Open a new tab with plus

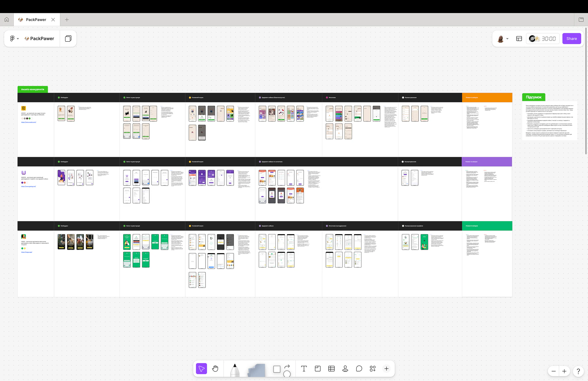click(x=67, y=20)
